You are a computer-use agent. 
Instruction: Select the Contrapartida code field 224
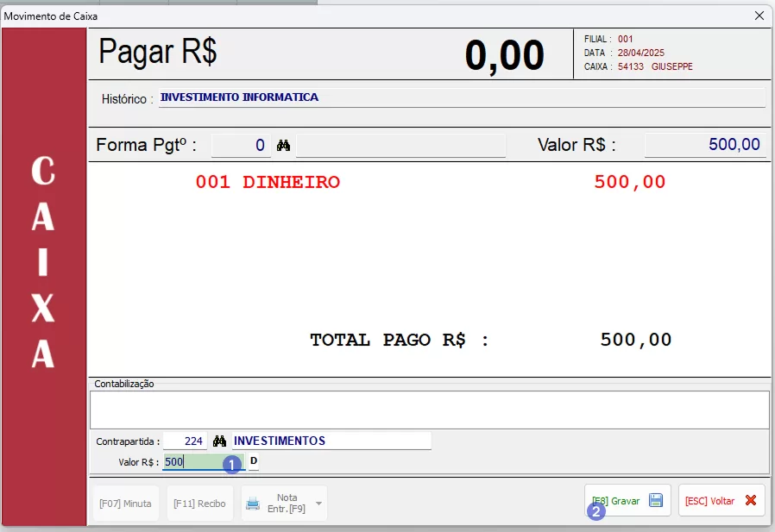pos(186,441)
